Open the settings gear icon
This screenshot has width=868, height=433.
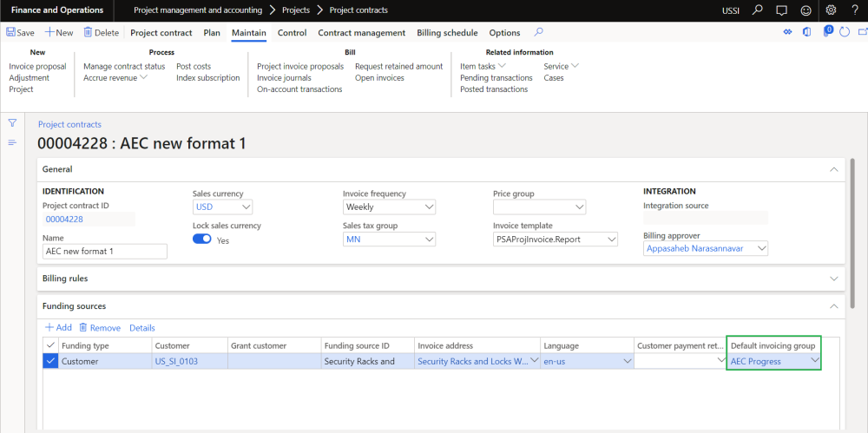coord(831,10)
